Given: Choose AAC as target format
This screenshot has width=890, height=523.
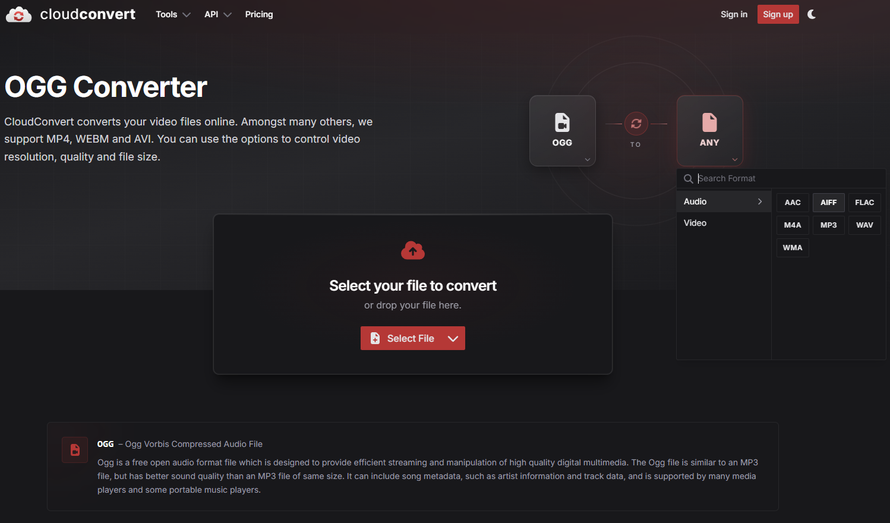Looking at the screenshot, I should [792, 202].
